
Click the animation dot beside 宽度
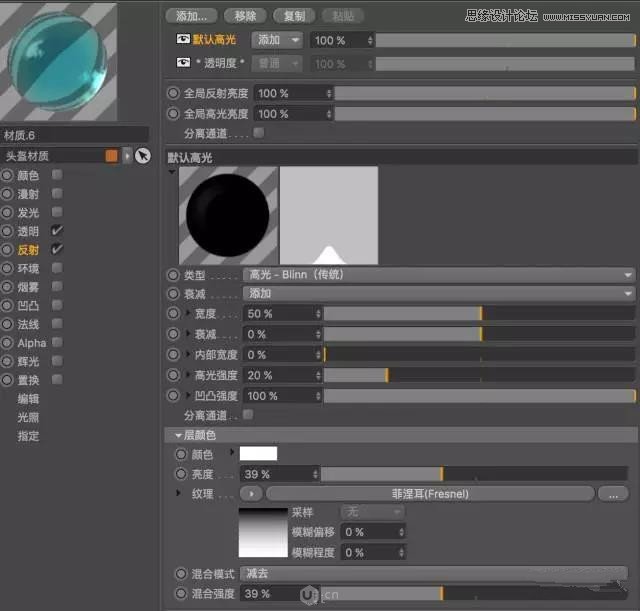[173, 313]
